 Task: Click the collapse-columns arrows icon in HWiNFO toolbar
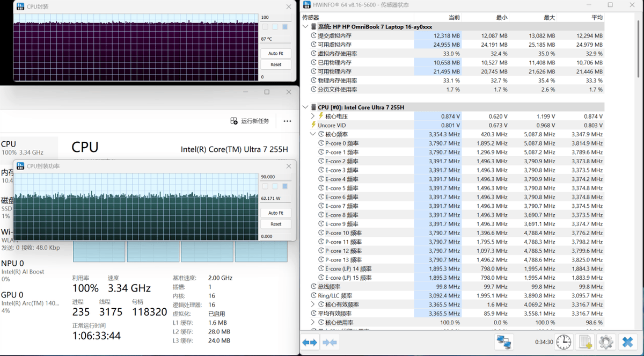pos(330,342)
